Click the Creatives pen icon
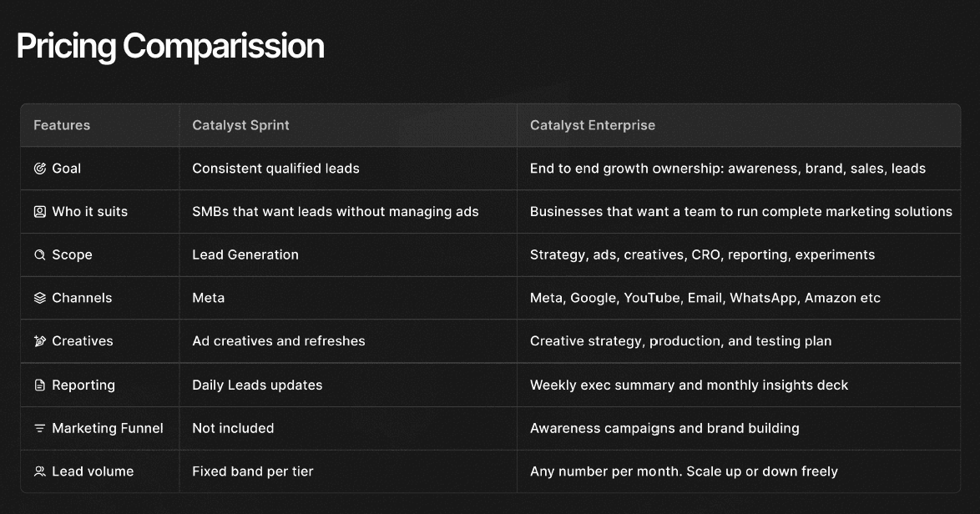The width and height of the screenshot is (980, 514). (39, 341)
